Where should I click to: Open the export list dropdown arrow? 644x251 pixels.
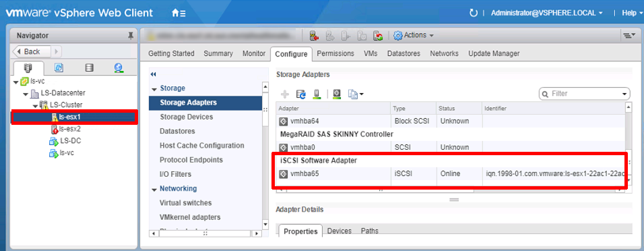[362, 94]
